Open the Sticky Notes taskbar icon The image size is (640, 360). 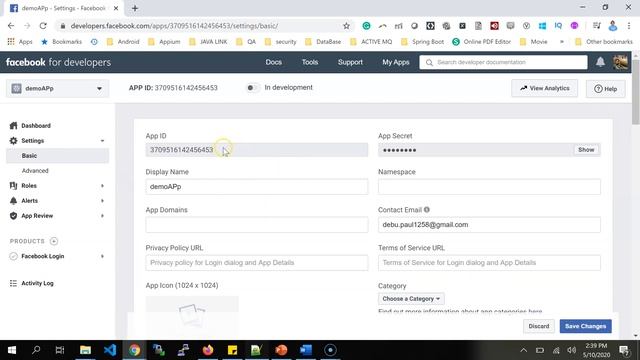pos(232,350)
